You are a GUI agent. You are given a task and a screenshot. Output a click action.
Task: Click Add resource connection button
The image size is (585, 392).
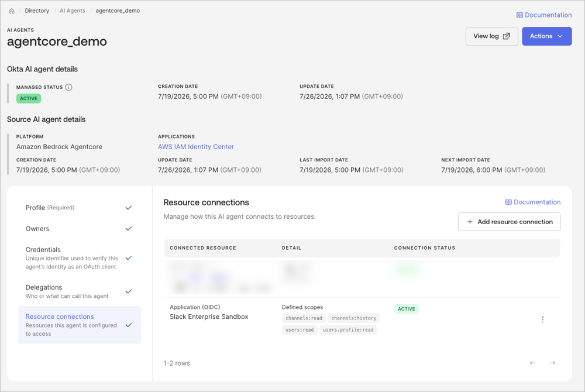[510, 222]
